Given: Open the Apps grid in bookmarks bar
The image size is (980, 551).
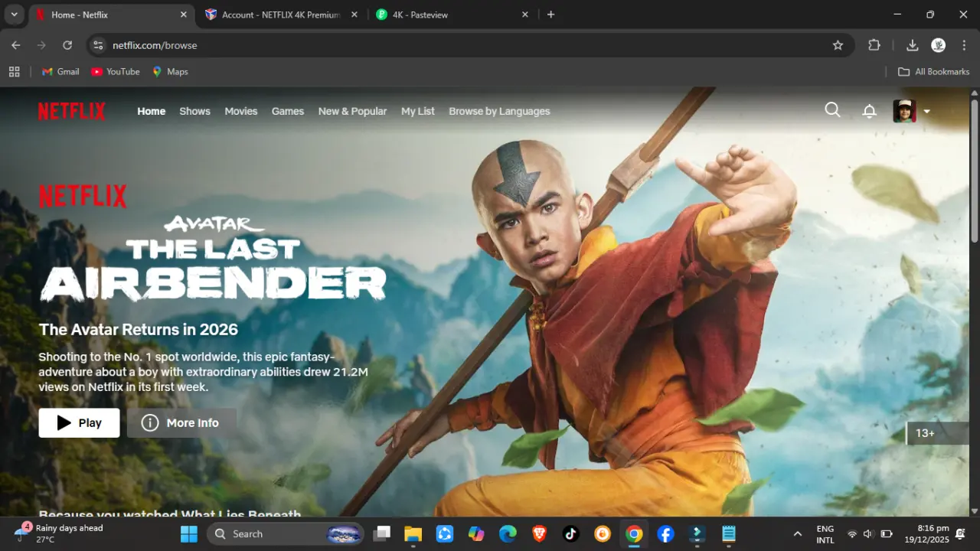Looking at the screenshot, I should (14, 71).
